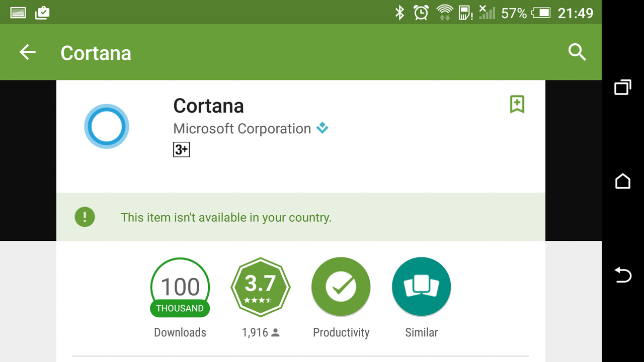
Task: View the 3+ content rating info
Action: coord(181,149)
